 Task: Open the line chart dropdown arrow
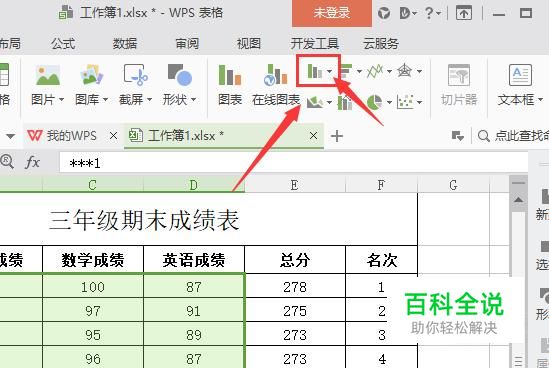pyautogui.click(x=389, y=71)
